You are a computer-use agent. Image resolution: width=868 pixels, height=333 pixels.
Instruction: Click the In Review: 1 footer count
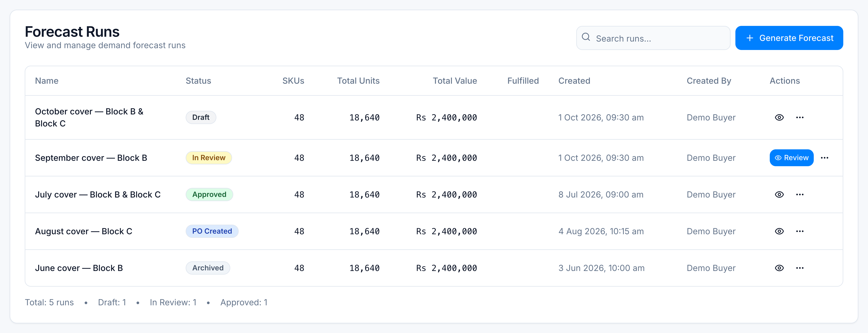coord(173,302)
